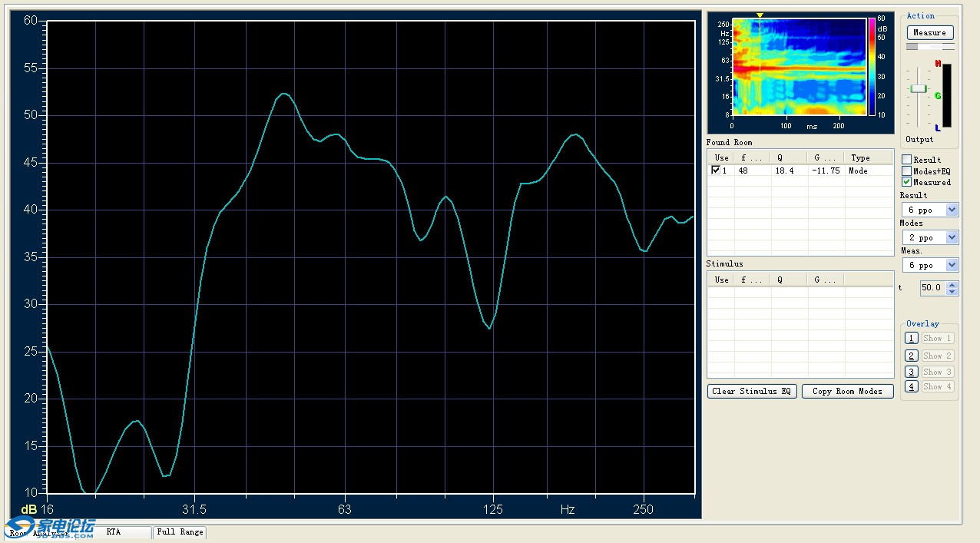Click Overlay button 2
980x543 pixels.
[911, 356]
